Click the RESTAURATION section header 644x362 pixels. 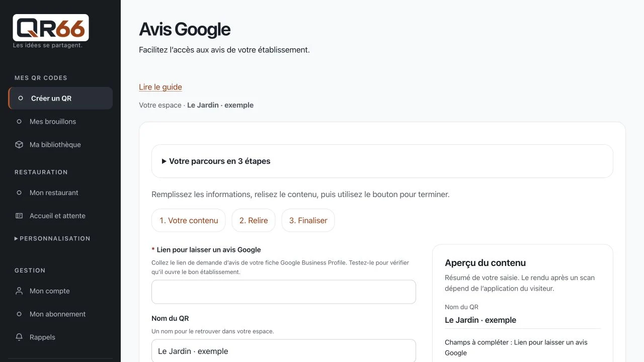point(41,172)
